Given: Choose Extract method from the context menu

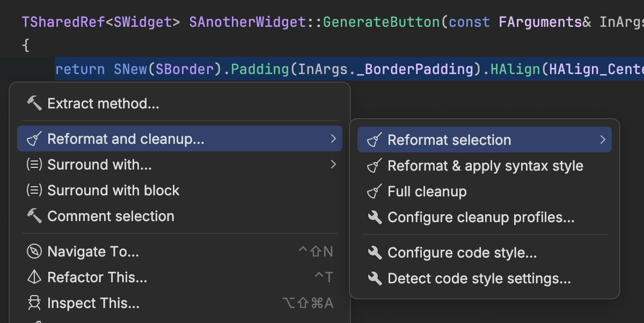Looking at the screenshot, I should tap(103, 104).
